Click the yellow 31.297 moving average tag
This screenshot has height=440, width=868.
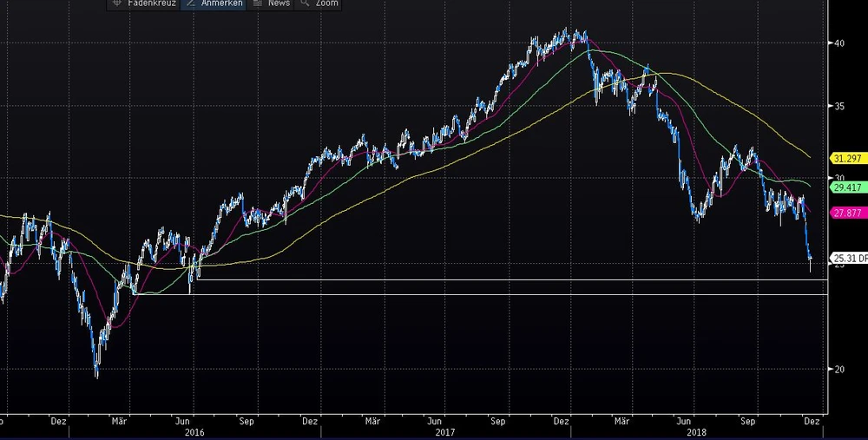(x=845, y=159)
